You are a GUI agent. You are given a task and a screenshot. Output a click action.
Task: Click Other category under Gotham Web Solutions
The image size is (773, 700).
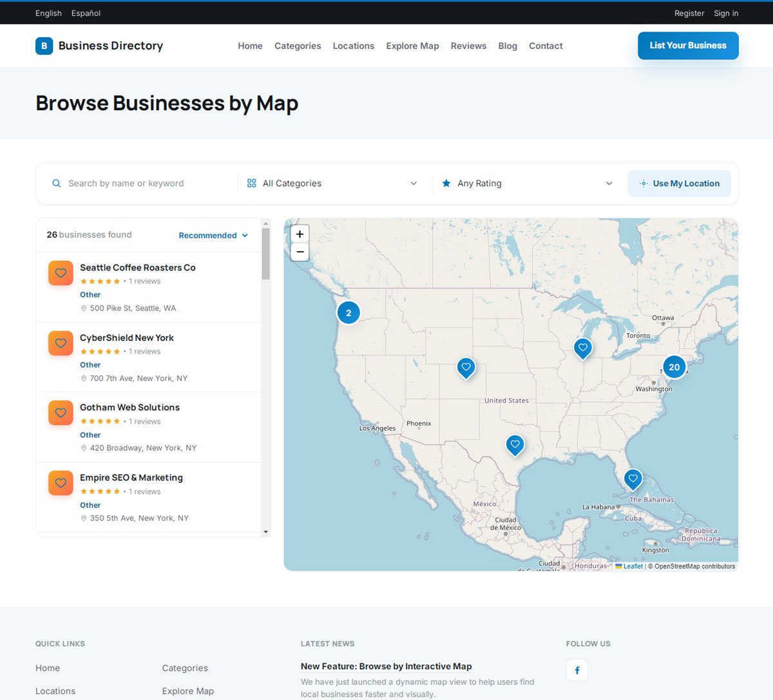90,435
